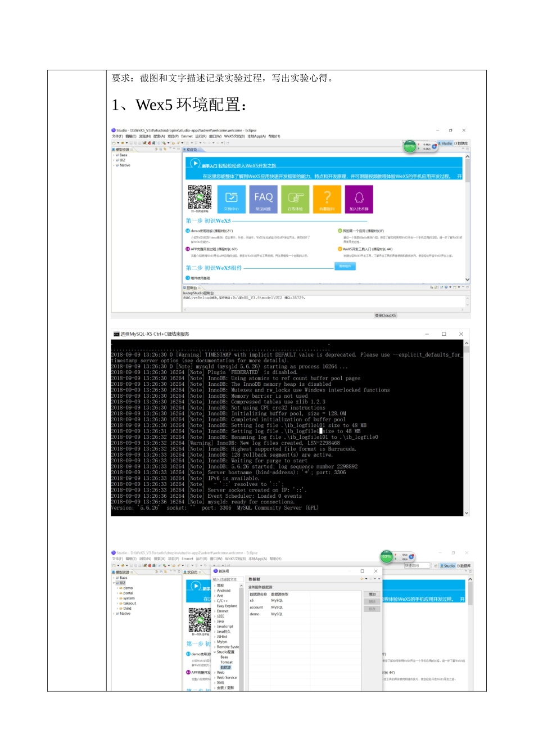This screenshot has height=756, width=534.
Task: Click the 输入过滤器文本 filter field
Action: pyautogui.click(x=228, y=579)
